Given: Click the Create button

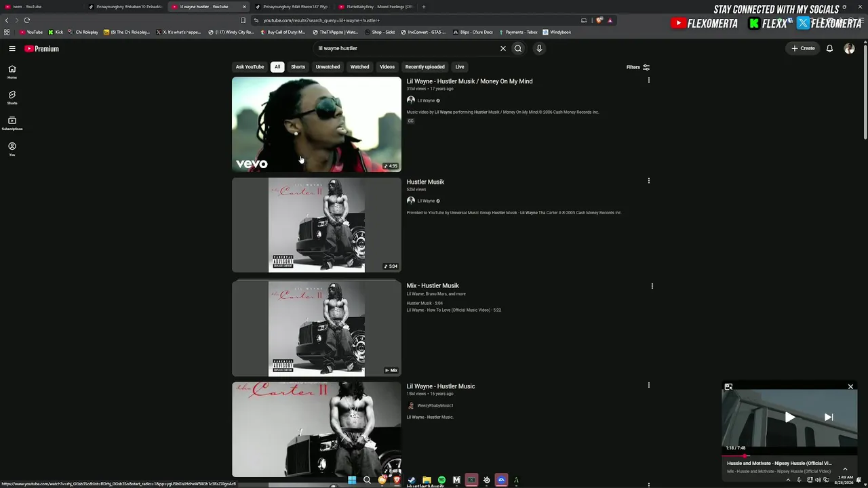Looking at the screenshot, I should point(803,49).
